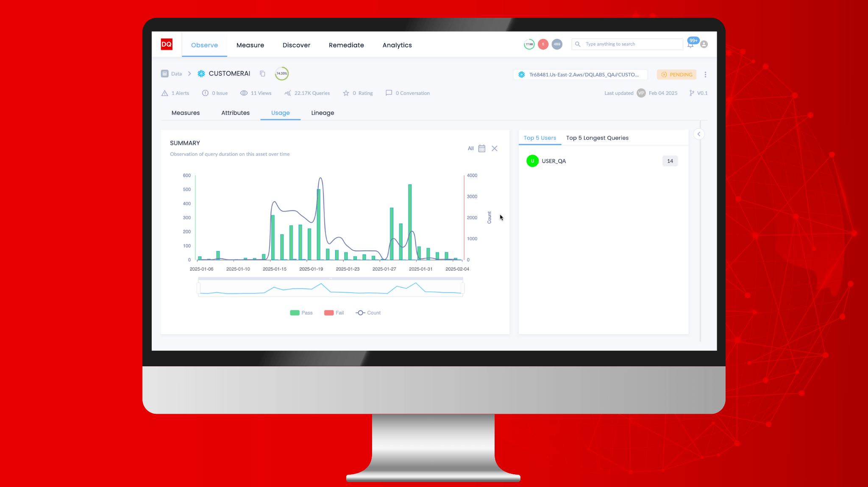Click the copy asset icon next to CUSTOMERAI
Screen dimensions: 868x487
click(262, 73)
